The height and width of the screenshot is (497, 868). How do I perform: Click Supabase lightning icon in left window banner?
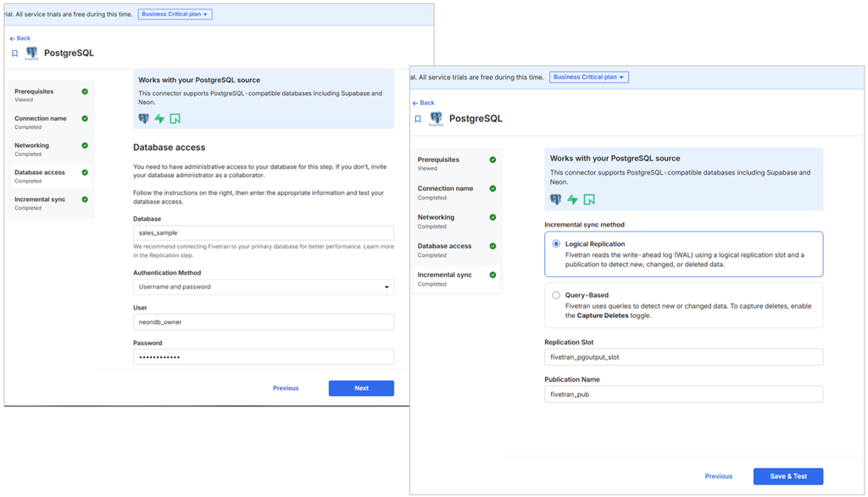click(159, 119)
